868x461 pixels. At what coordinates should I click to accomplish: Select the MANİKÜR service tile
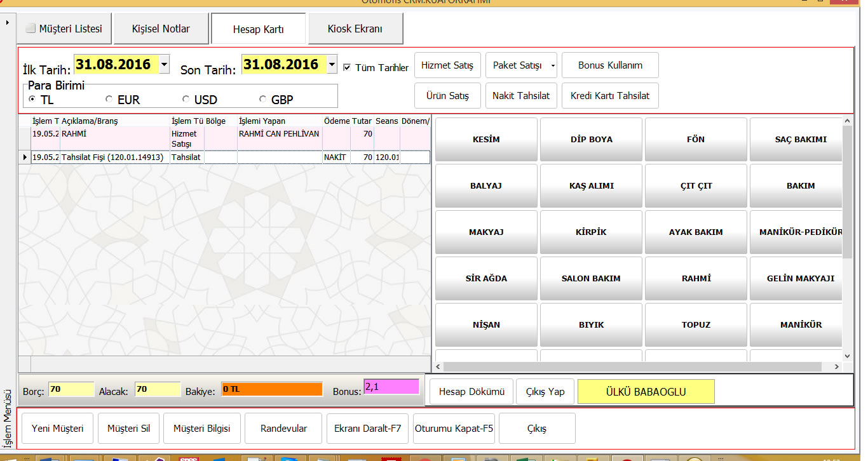pos(796,324)
